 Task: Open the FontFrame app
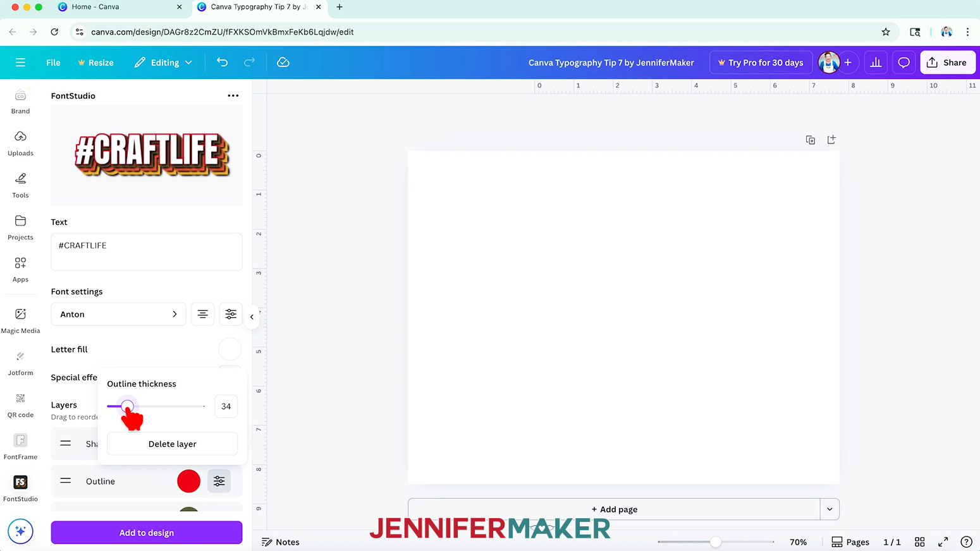[20, 447]
